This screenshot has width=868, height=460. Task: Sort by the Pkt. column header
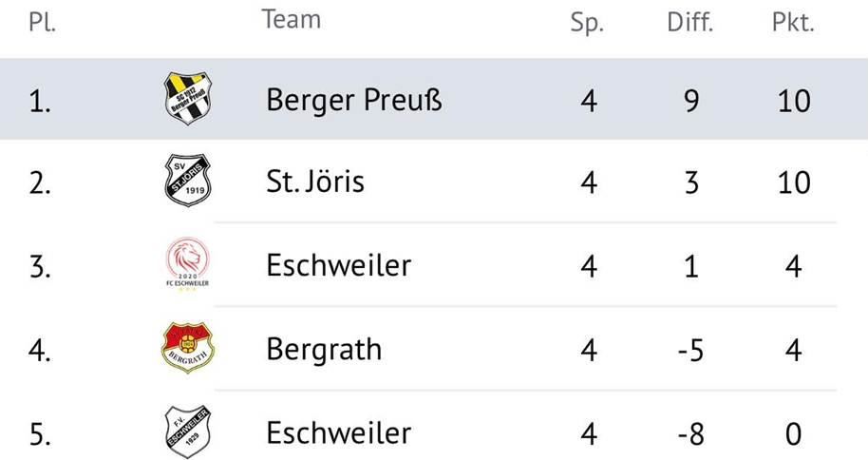[793, 22]
